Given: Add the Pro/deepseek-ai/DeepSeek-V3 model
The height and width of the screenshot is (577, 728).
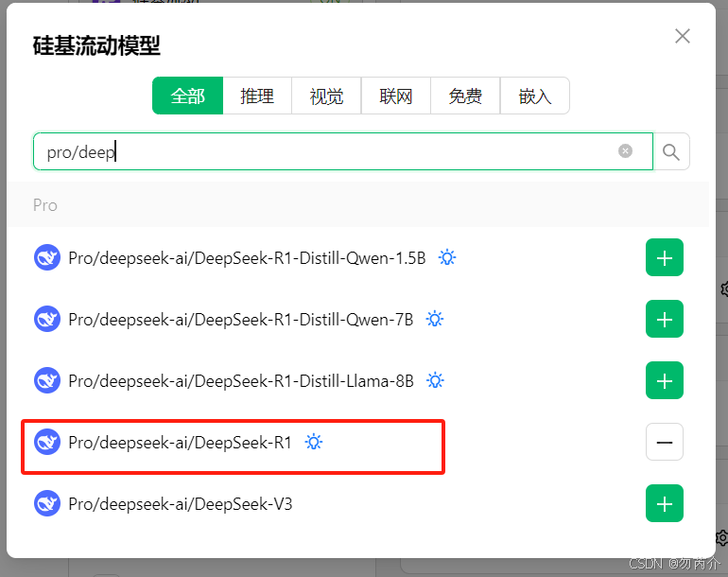Looking at the screenshot, I should pos(665,503).
